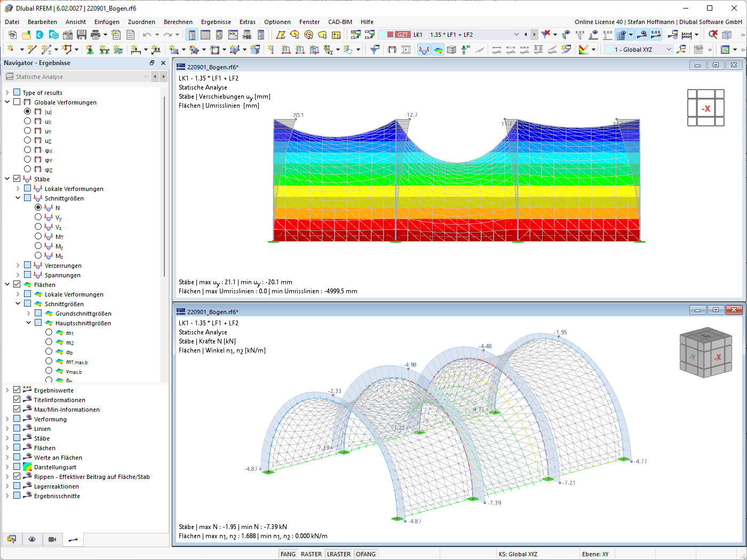Toggle the OFANG status bar button
Image resolution: width=747 pixels, height=560 pixels.
[366, 554]
